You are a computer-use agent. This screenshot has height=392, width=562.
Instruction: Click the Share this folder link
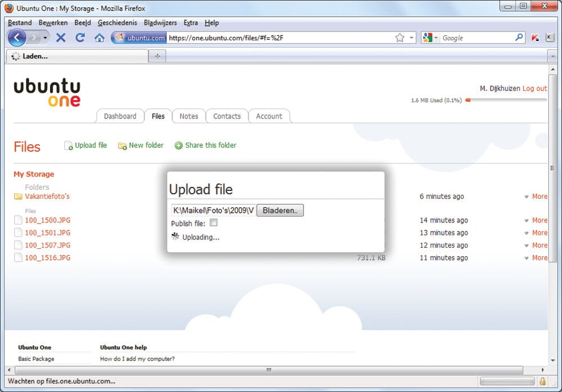pyautogui.click(x=211, y=145)
